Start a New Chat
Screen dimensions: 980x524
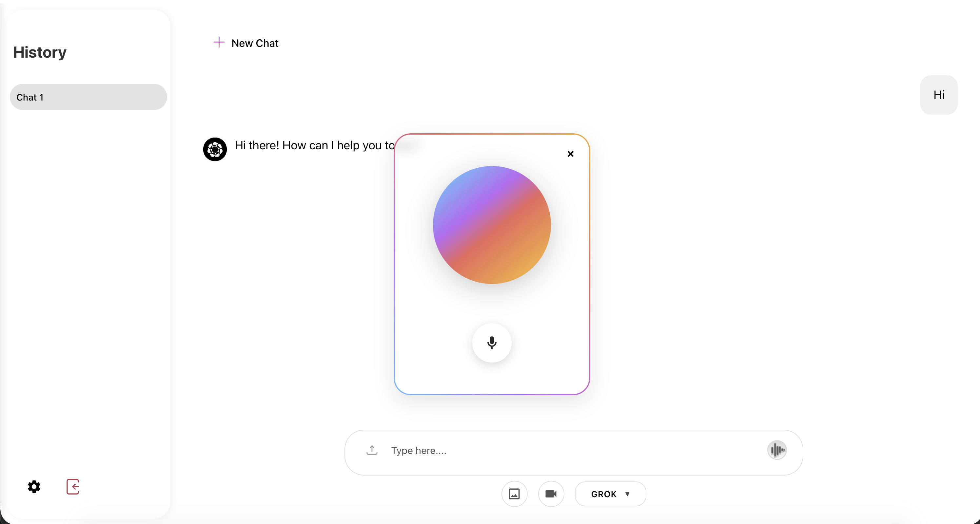click(255, 43)
